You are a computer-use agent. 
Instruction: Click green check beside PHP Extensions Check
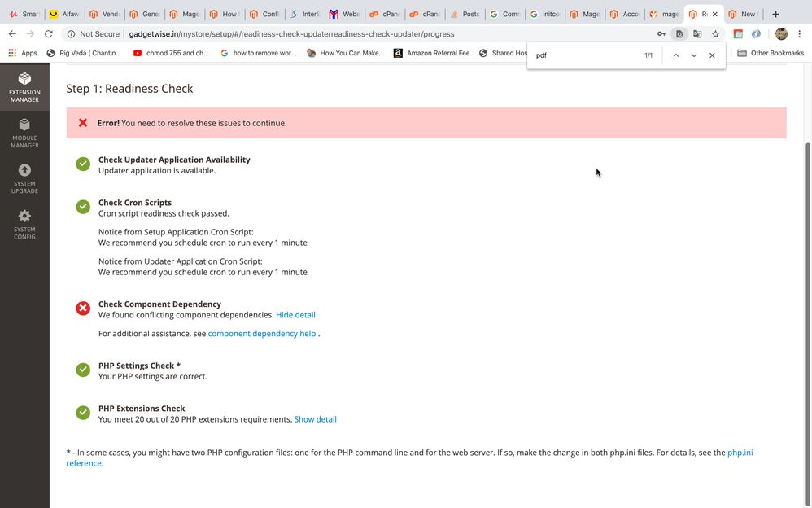click(83, 413)
